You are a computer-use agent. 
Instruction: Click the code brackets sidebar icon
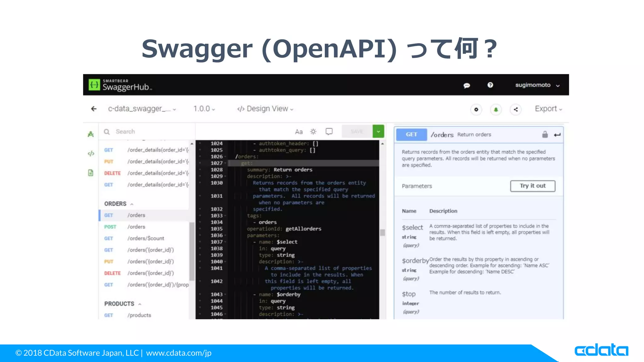tap(91, 153)
